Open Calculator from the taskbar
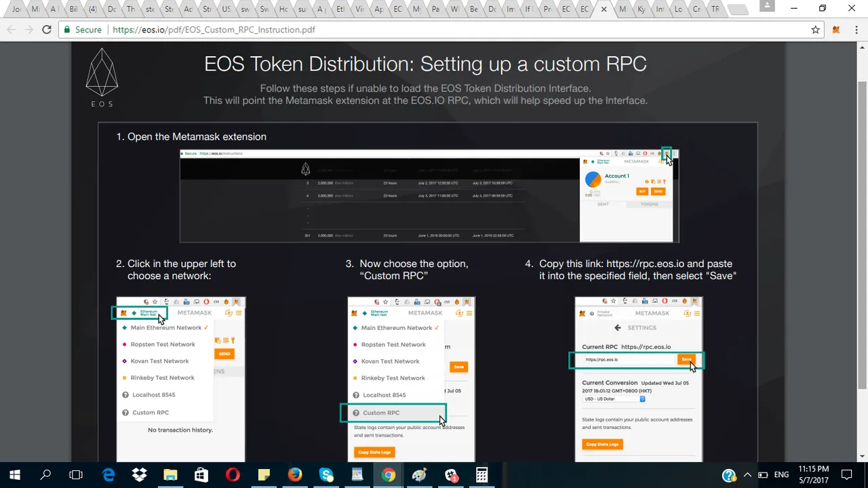This screenshot has width=868, height=488. [x=481, y=475]
